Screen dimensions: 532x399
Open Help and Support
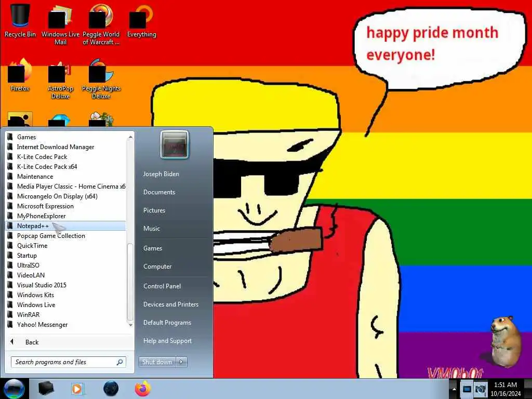[x=167, y=341]
